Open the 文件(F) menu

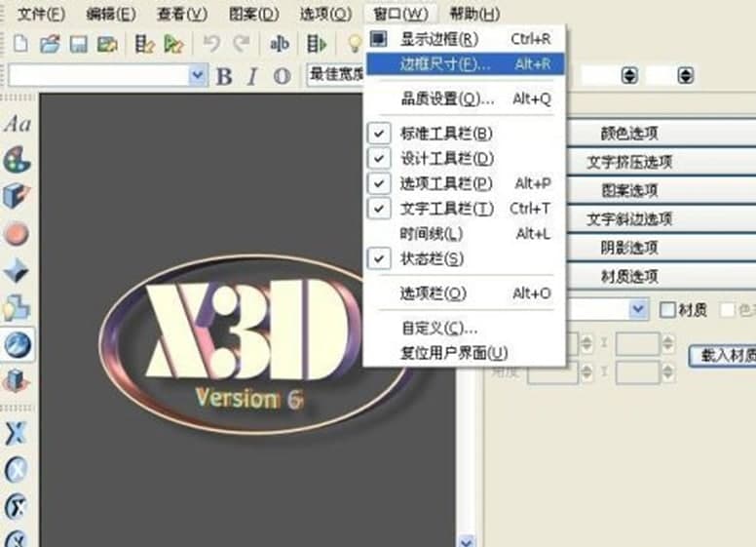coord(41,14)
